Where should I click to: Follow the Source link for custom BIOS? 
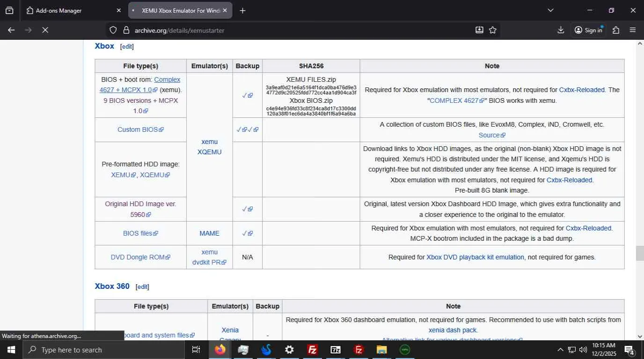(492, 135)
